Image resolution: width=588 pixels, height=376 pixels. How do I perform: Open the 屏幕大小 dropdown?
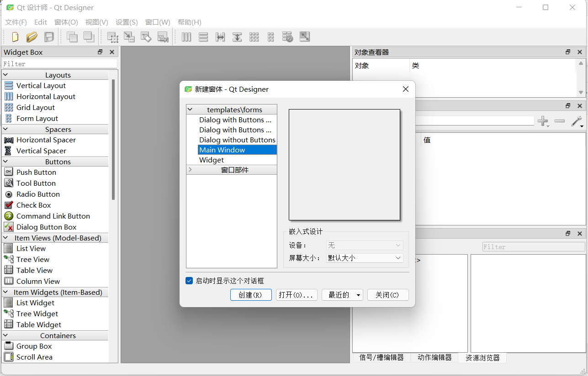364,258
